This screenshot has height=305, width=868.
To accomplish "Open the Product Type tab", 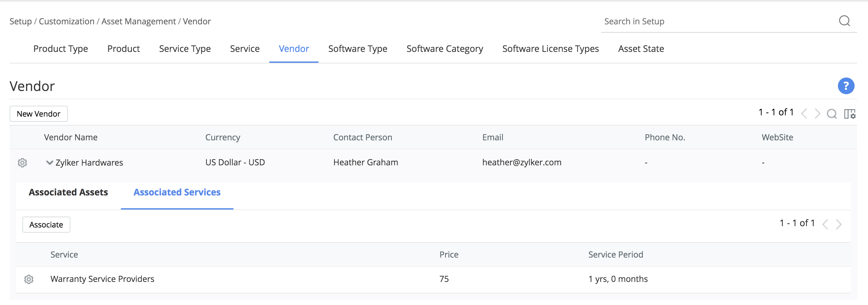I will pos(61,49).
